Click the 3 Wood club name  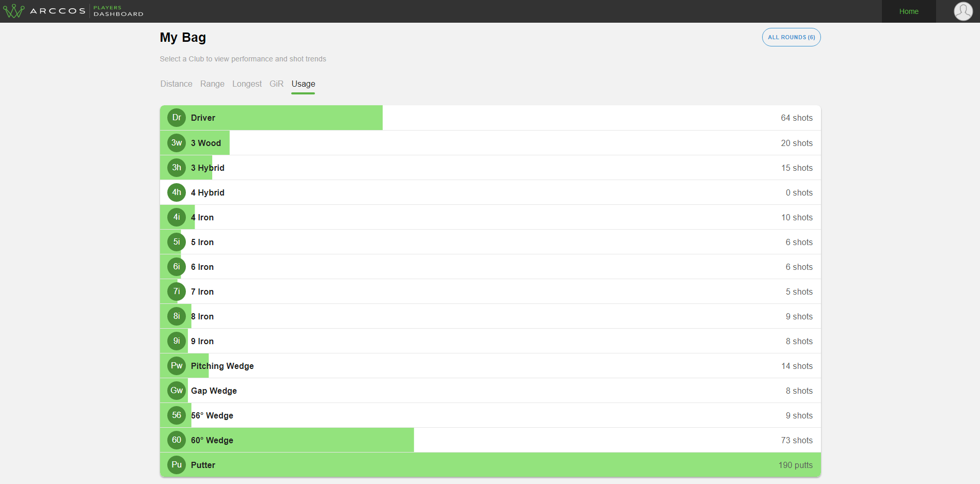[206, 143]
